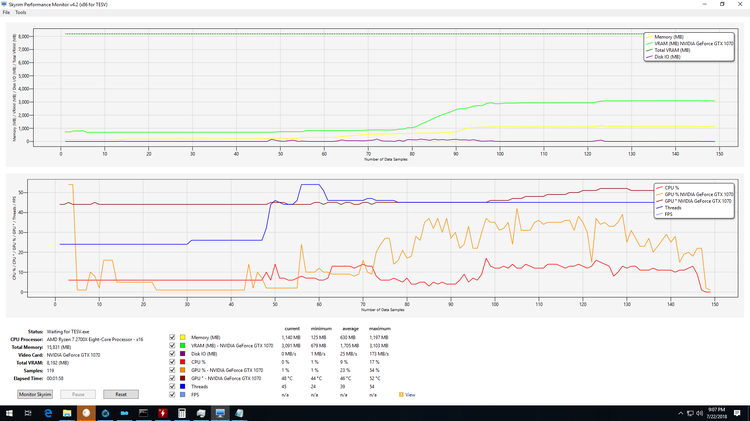Viewport: 750px width, 421px height.
Task: Click the red lightning bolt taskbar icon
Action: [x=163, y=413]
